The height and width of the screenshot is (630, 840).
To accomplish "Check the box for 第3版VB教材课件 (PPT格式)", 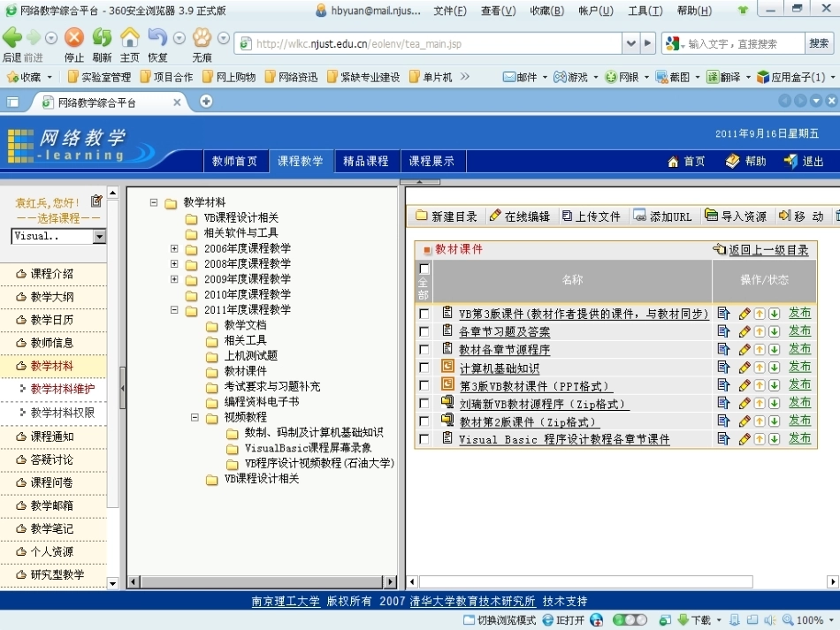I will tap(424, 385).
